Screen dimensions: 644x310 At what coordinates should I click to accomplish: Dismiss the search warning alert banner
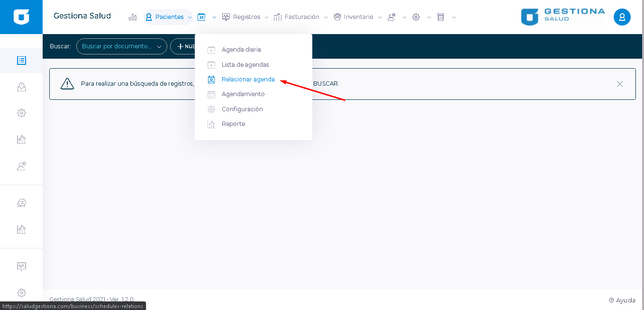click(619, 84)
